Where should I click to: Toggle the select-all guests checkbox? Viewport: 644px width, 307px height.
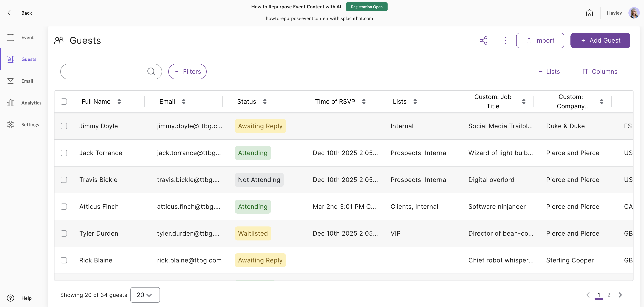click(x=64, y=102)
